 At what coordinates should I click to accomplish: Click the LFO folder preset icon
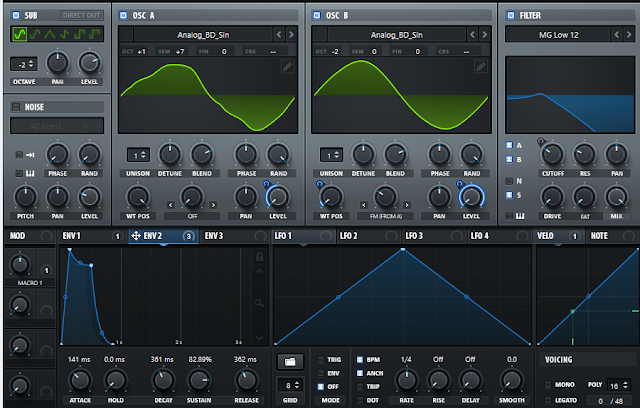[290, 361]
